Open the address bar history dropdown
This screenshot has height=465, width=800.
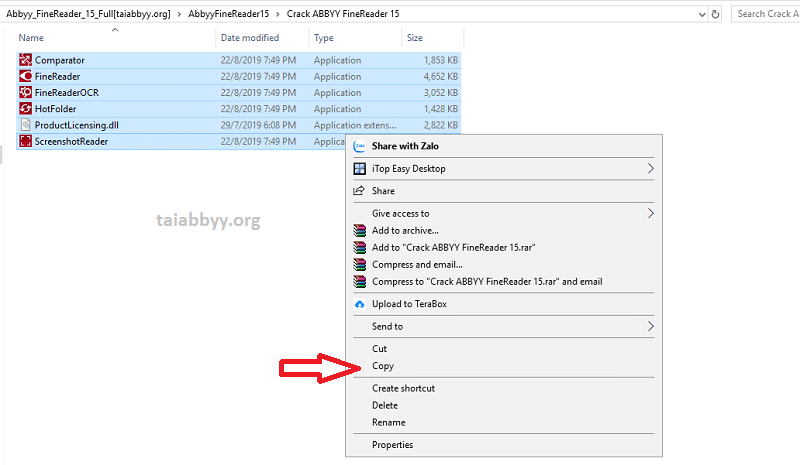702,14
